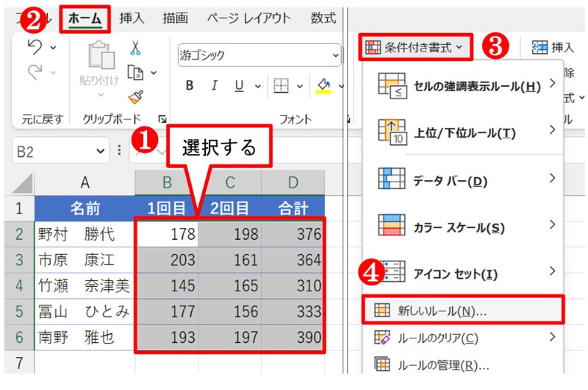Select cell containing 野村 勝代

click(x=85, y=234)
